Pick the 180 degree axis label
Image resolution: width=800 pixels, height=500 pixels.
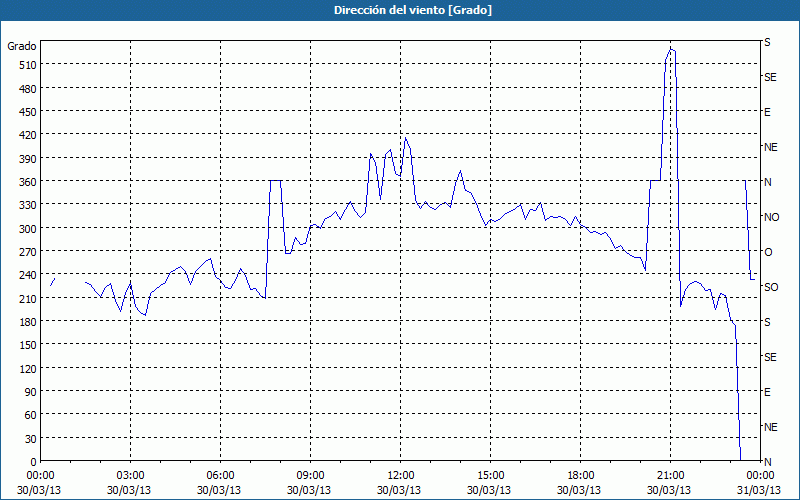pyautogui.click(x=28, y=321)
